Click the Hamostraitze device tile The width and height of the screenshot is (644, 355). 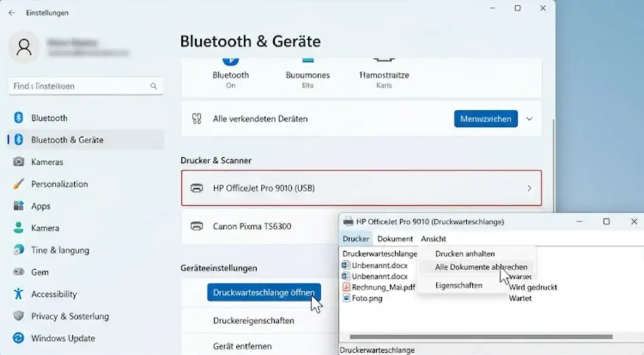384,74
